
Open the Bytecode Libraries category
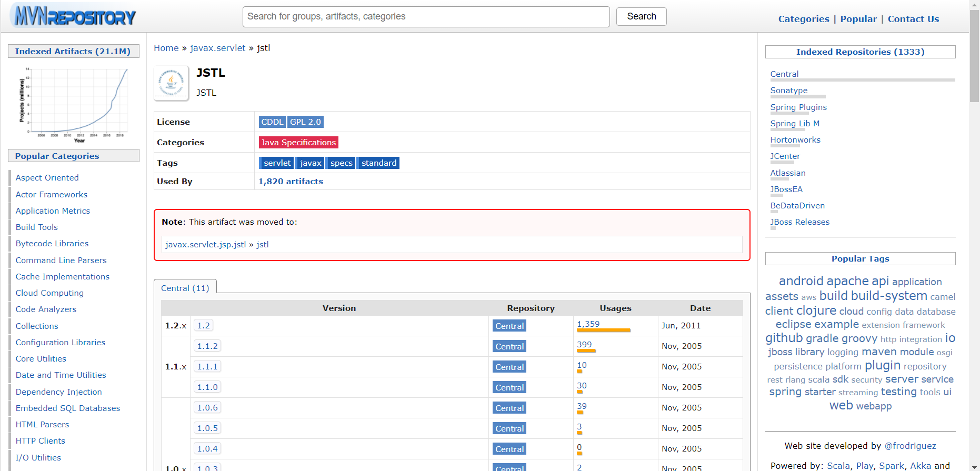click(52, 243)
